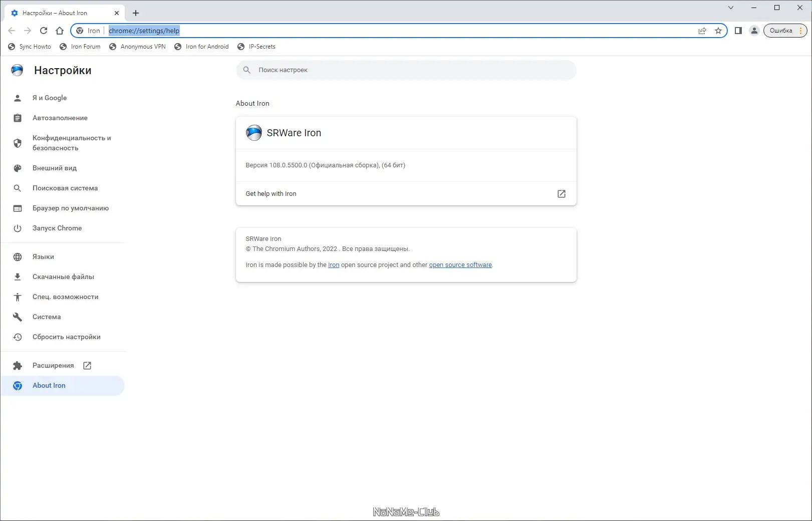Click the magnifier icon in settings search
Screen dimensions: 812x521
tap(247, 70)
